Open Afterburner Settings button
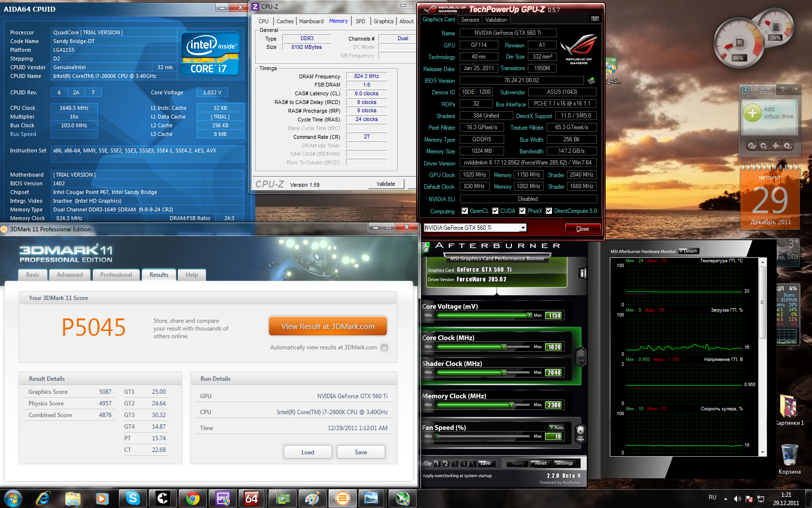 point(564,463)
